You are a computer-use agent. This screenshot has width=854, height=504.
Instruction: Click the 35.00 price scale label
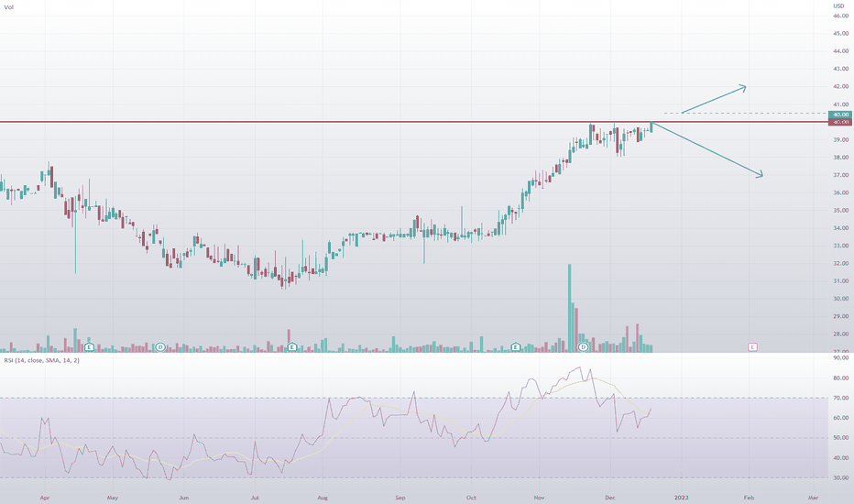pyautogui.click(x=840, y=211)
